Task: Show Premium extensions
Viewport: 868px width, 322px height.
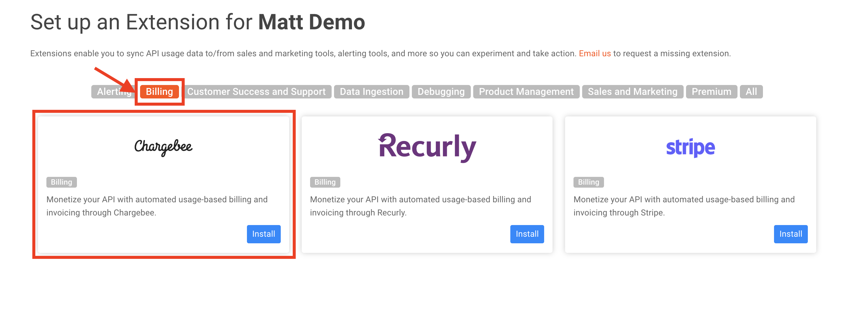Action: click(x=711, y=92)
